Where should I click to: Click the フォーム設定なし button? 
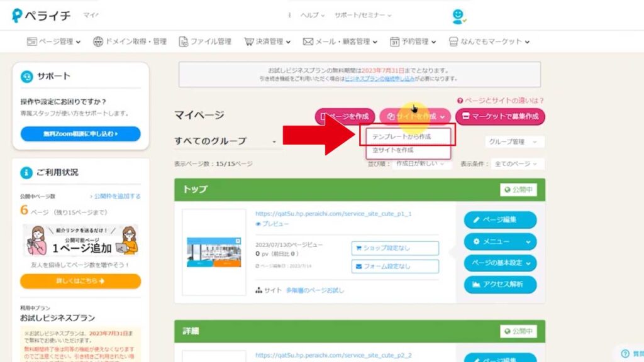click(x=395, y=266)
